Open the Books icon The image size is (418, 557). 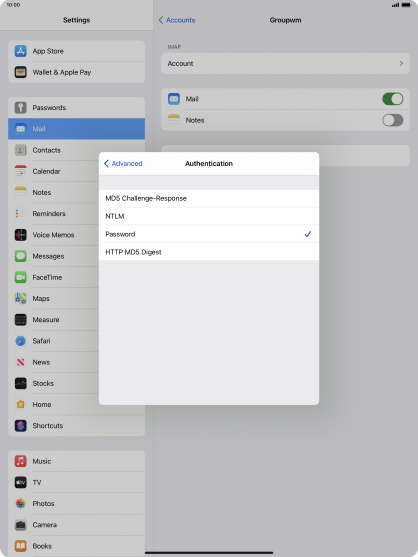pyautogui.click(x=21, y=546)
